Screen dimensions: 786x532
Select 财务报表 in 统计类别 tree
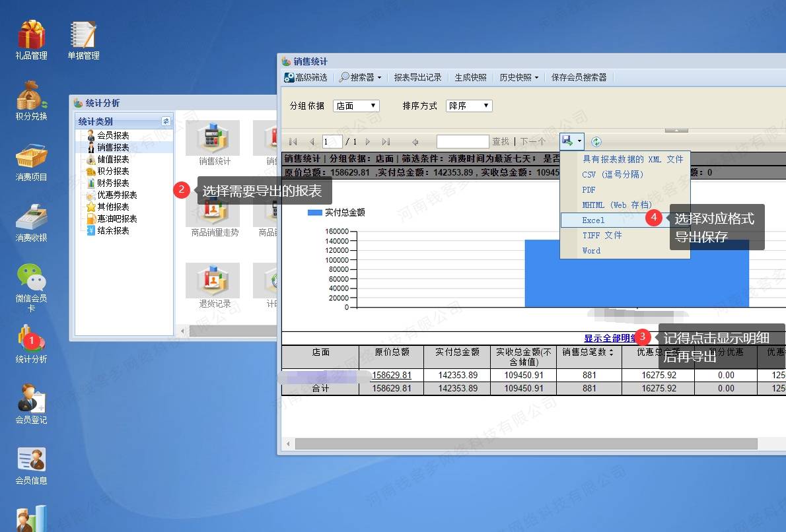tap(113, 183)
